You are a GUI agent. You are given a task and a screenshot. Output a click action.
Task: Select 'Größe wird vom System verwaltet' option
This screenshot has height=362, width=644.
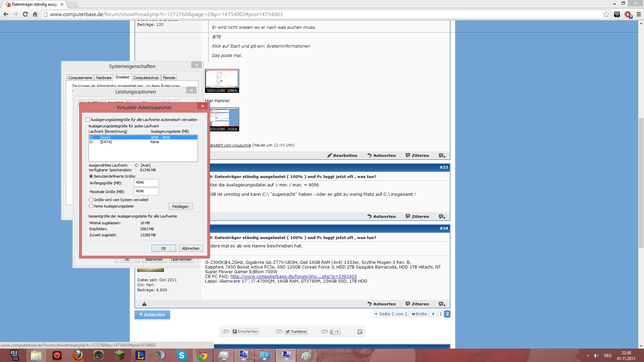[x=91, y=200]
